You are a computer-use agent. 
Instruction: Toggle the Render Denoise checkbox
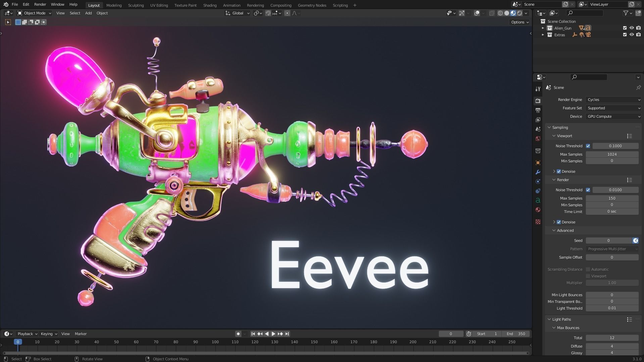(x=559, y=222)
